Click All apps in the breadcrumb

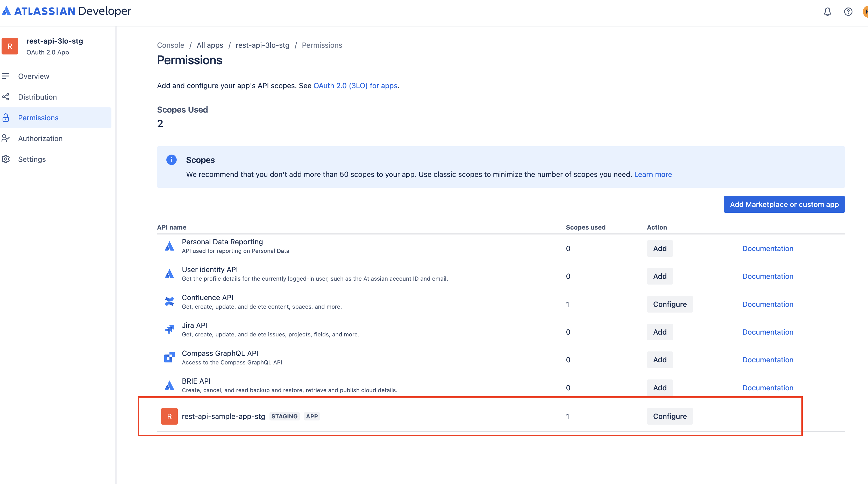pos(210,45)
